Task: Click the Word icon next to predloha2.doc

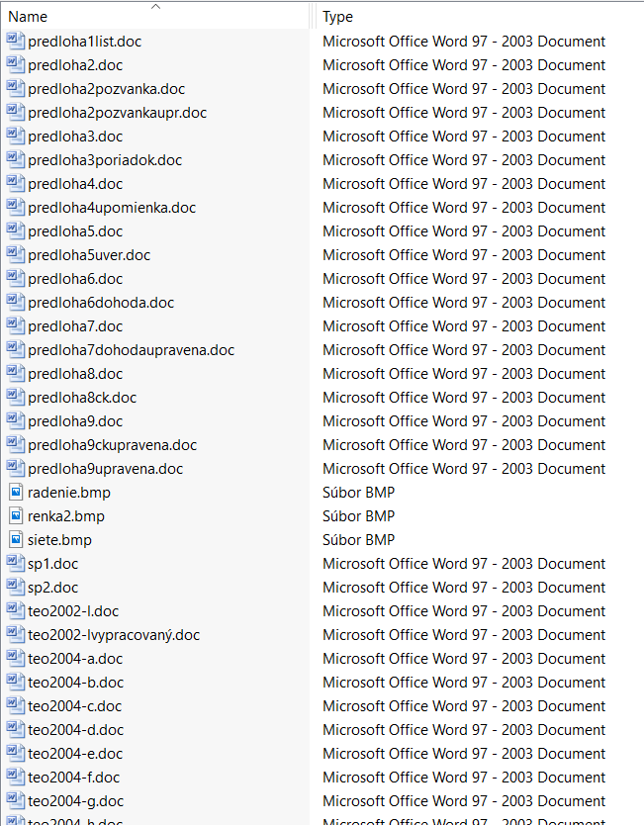Action: (x=16, y=65)
